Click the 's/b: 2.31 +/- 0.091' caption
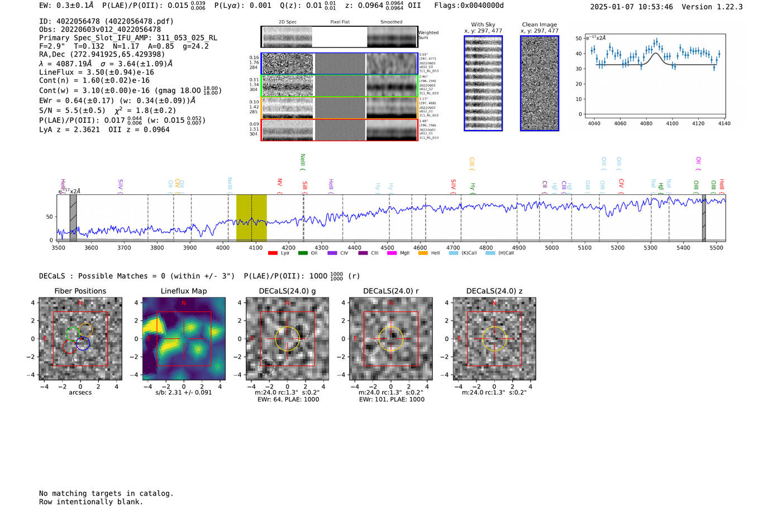 point(184,392)
